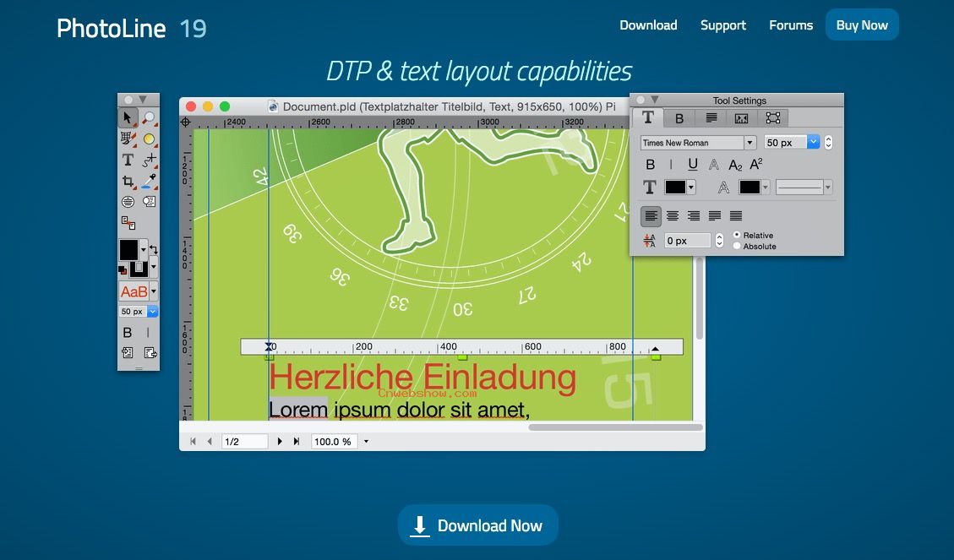Open text fill color dropdown arrow
Screen dimensions: 954x560
tap(691, 188)
